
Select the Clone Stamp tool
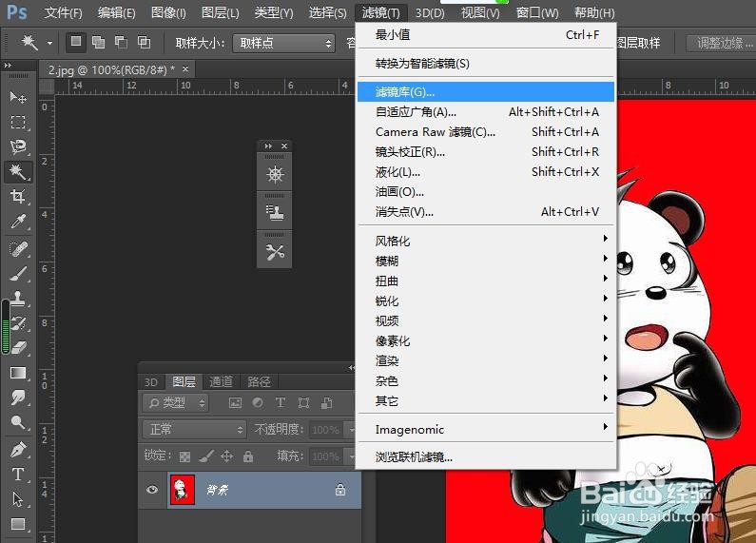tap(18, 299)
